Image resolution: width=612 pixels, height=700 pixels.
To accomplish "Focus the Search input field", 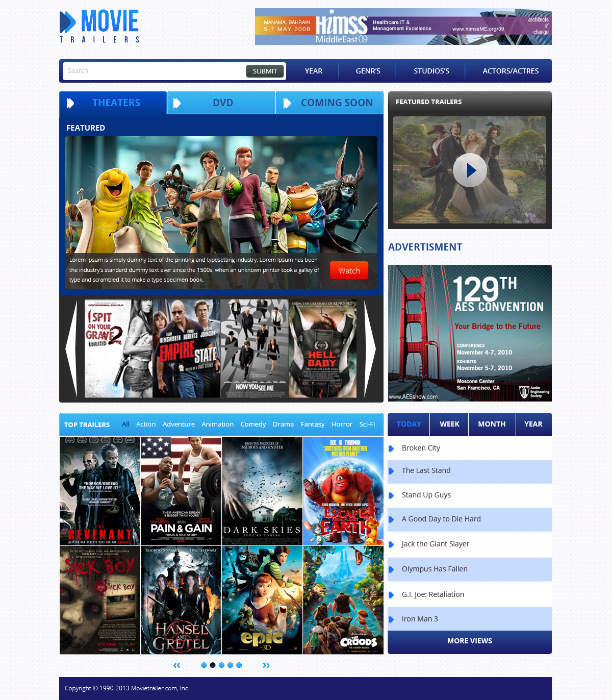I will (154, 71).
